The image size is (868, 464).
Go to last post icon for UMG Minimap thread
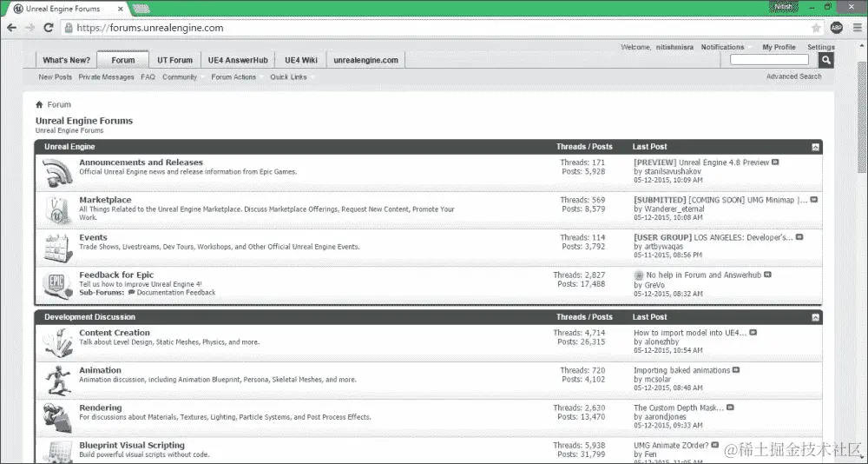point(814,200)
